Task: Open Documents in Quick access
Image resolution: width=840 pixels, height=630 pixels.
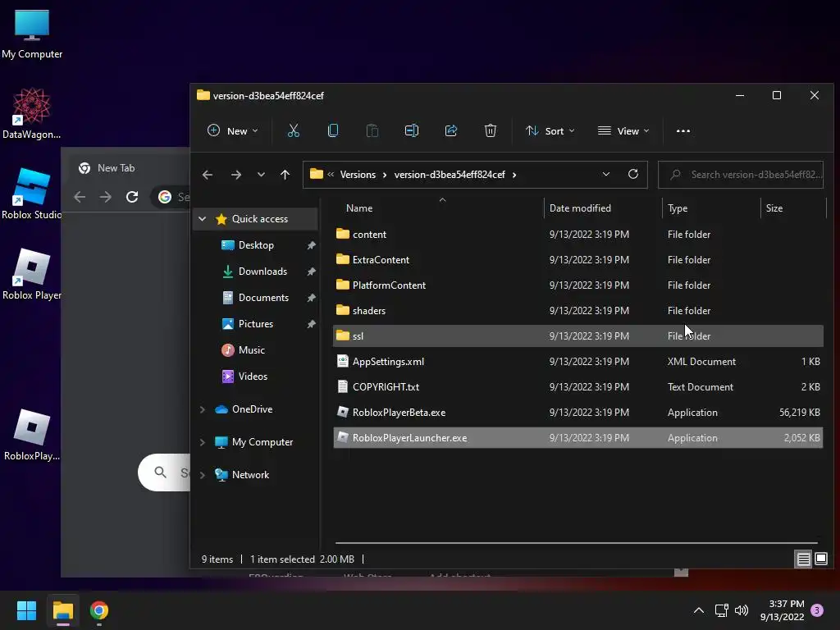Action: pyautogui.click(x=263, y=297)
